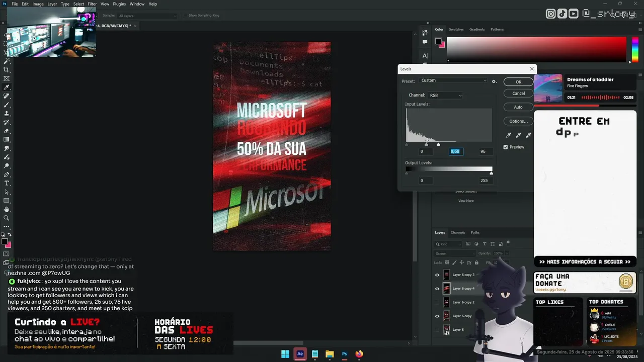This screenshot has width=644, height=362.
Task: Show Layer 6 visibility toggle
Action: [x=437, y=330]
